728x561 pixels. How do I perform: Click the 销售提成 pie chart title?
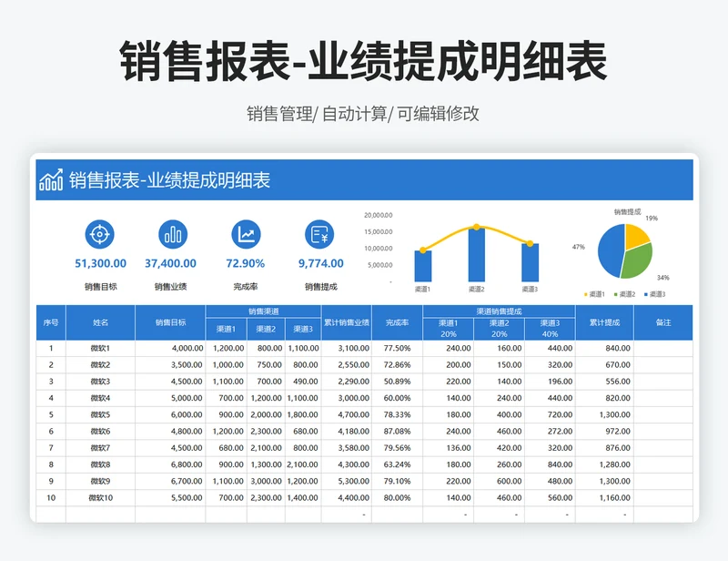[627, 212]
